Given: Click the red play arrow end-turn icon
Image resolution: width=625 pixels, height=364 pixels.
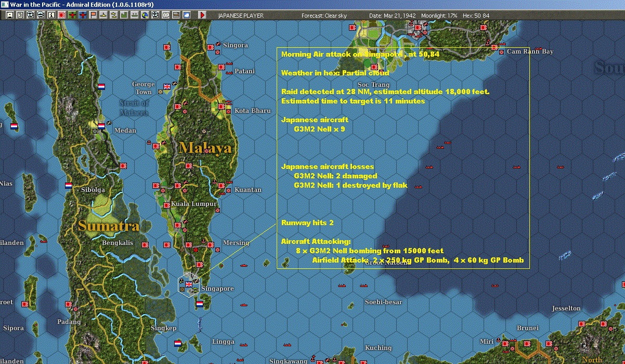Looking at the screenshot, I should (x=203, y=15).
